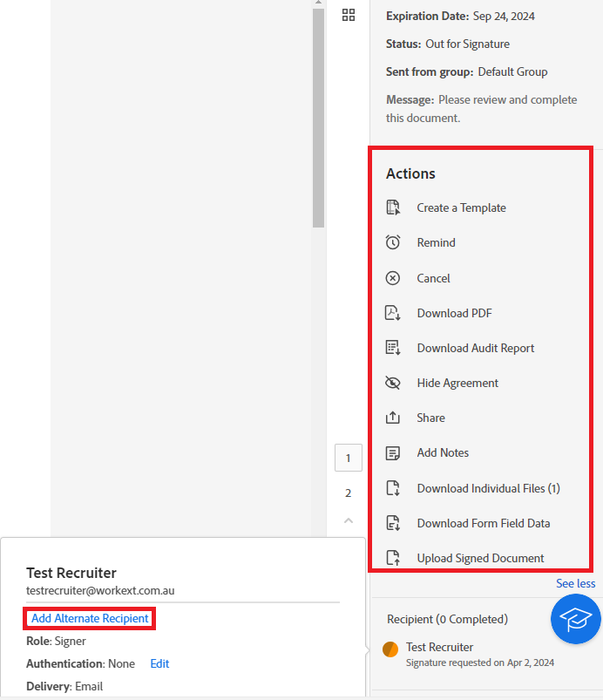Viewport: 603px width, 700px height.
Task: Select Upload Signed Document action
Action: click(480, 558)
